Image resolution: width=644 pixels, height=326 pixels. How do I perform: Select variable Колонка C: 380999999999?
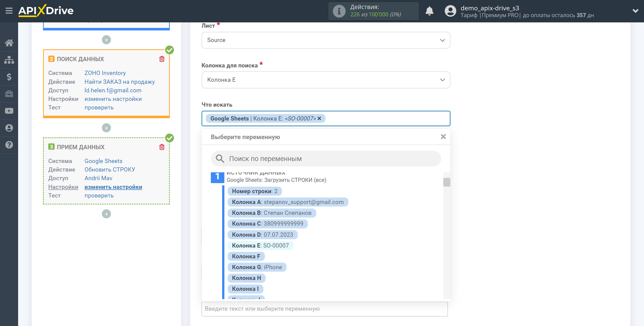268,224
